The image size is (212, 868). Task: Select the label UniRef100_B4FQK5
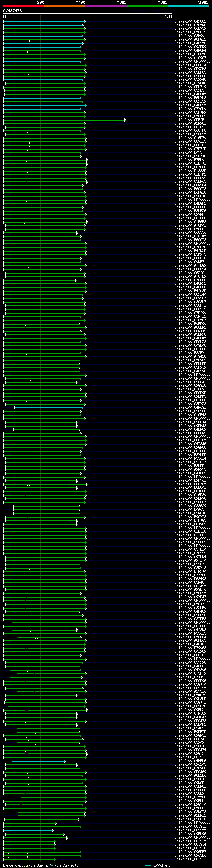point(190,94)
